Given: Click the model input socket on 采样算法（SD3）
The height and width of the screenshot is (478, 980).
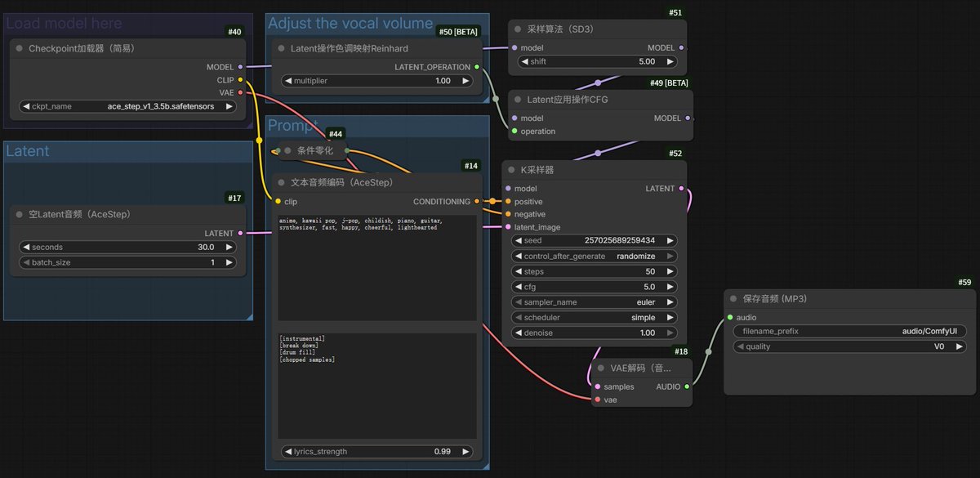Looking at the screenshot, I should pos(514,48).
